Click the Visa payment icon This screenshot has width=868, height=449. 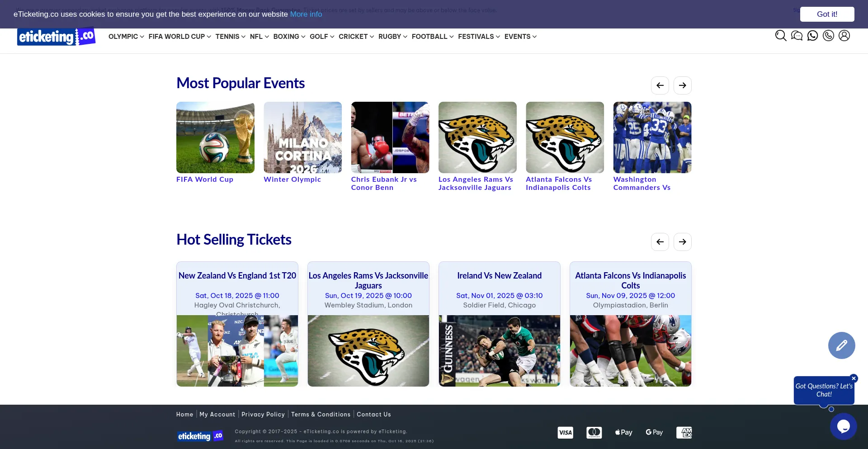pos(565,433)
